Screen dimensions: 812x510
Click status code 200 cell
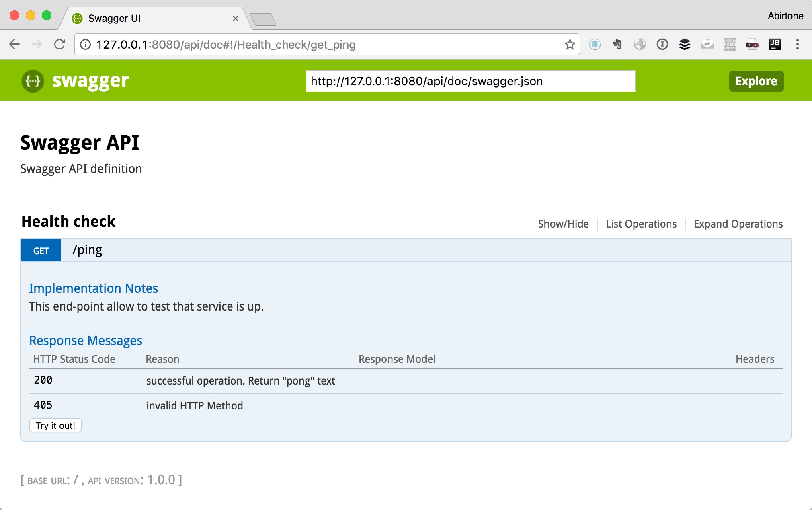coord(43,380)
